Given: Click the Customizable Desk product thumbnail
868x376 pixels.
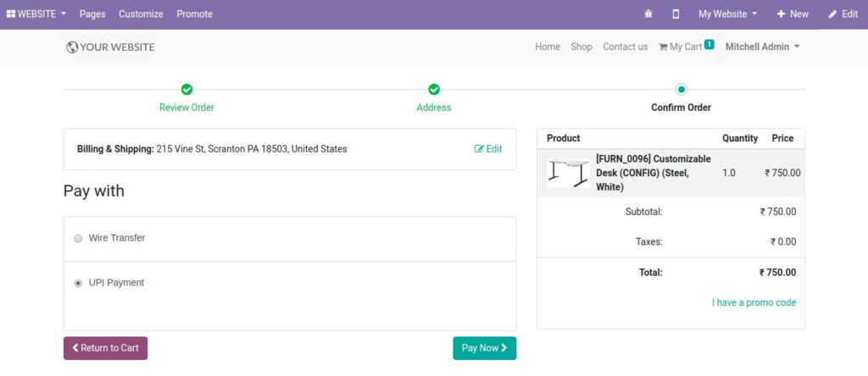Looking at the screenshot, I should [x=568, y=172].
